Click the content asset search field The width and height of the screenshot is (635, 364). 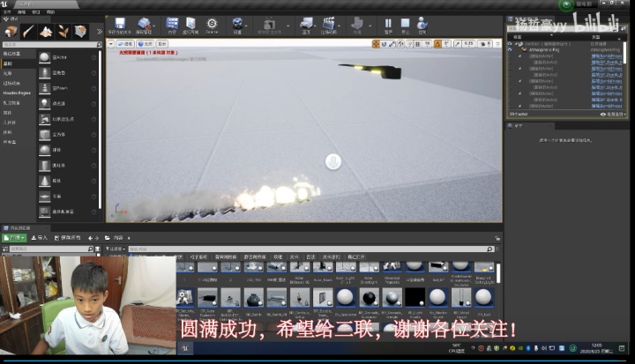pyautogui.click(x=311, y=249)
